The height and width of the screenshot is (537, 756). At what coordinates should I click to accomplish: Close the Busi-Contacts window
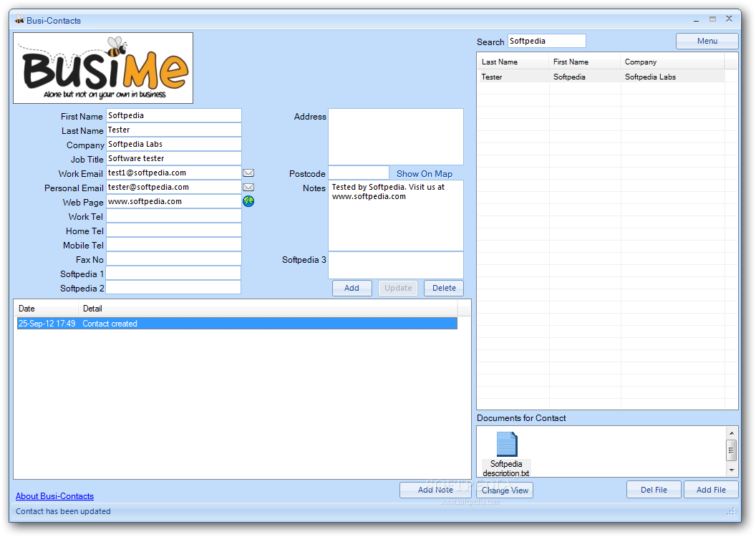(x=729, y=19)
